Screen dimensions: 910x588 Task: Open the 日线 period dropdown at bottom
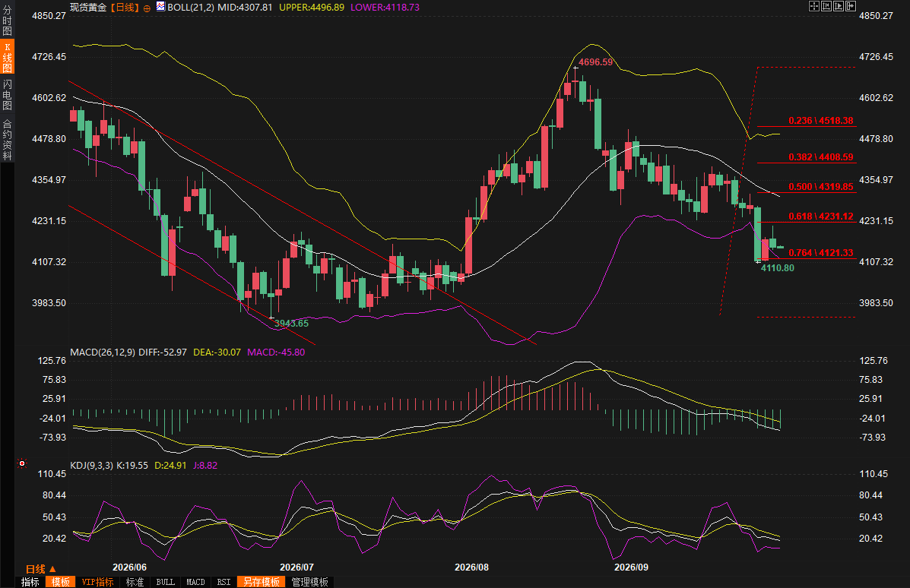tap(40, 569)
